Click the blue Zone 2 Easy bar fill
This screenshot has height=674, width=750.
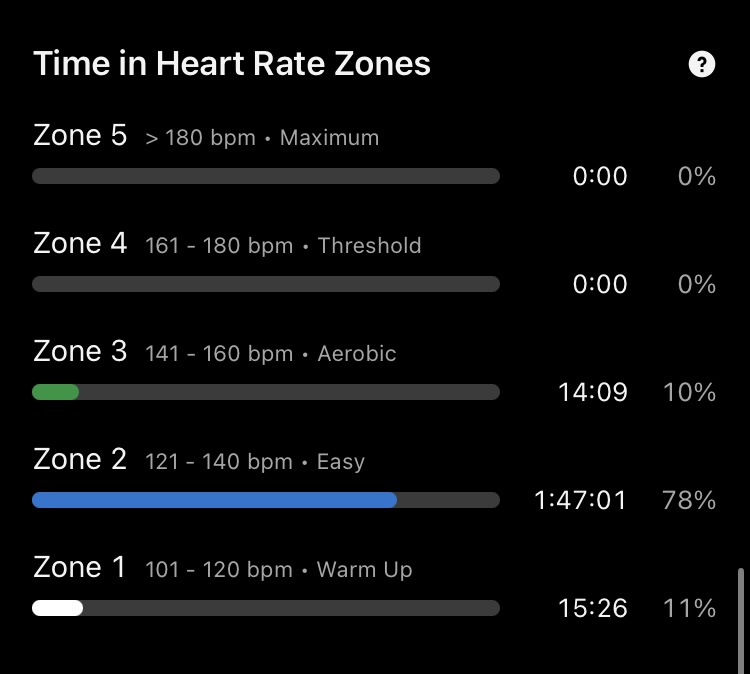click(x=214, y=500)
